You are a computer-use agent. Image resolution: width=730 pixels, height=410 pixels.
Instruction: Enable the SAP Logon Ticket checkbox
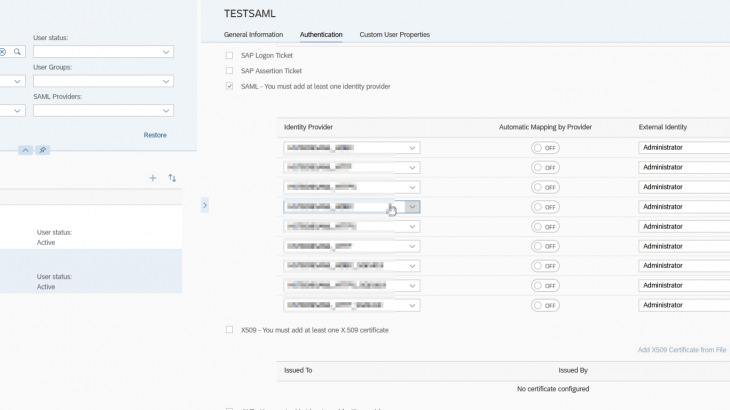230,56
